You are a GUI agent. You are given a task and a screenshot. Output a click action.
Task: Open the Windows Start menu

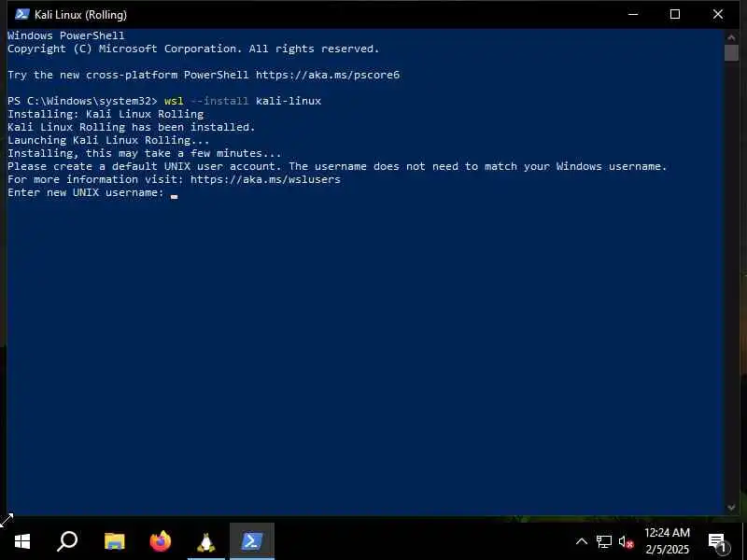[21, 541]
